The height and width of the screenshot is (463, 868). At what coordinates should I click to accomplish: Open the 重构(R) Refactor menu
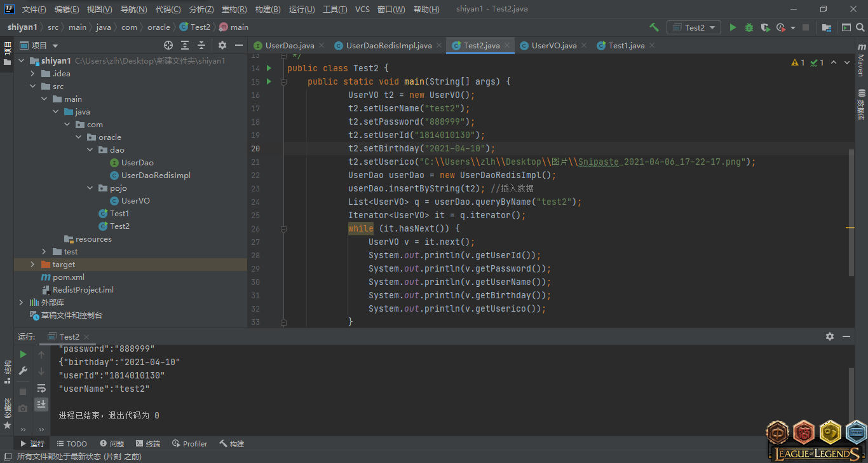point(234,10)
